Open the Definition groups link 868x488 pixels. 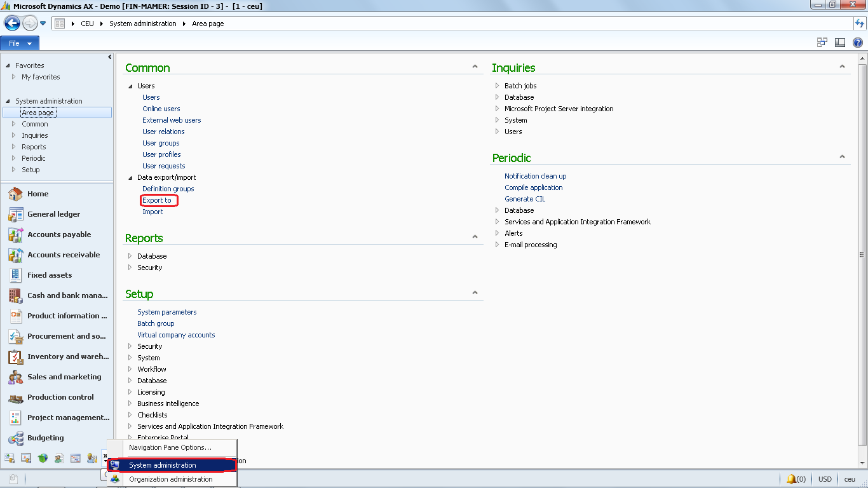coord(168,189)
